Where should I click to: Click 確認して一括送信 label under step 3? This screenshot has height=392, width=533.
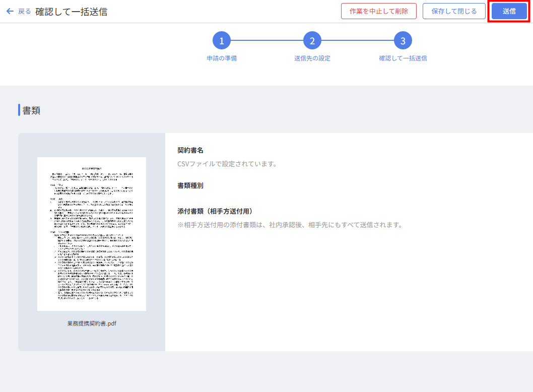[403, 58]
